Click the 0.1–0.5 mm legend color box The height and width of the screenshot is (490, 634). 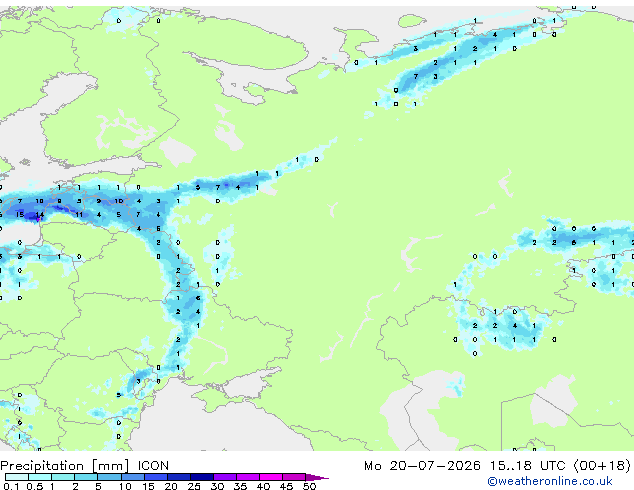pos(17,477)
